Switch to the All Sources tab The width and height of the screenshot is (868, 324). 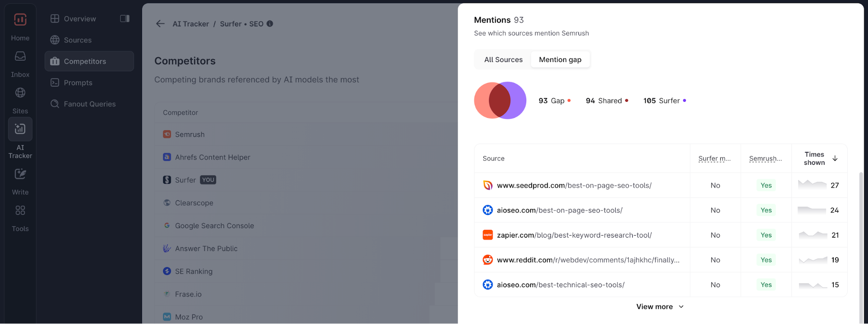(503, 60)
